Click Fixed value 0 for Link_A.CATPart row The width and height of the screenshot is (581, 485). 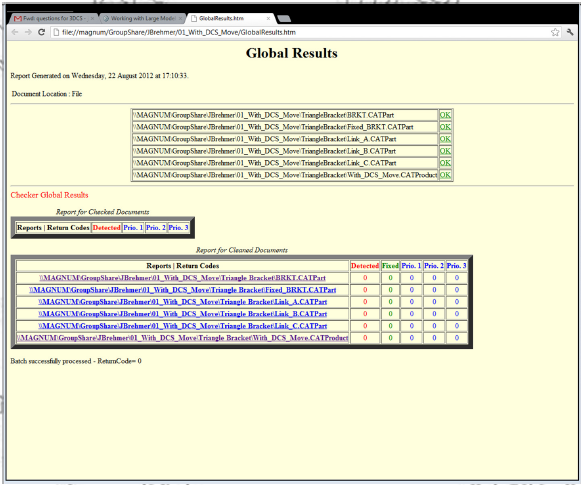(390, 302)
